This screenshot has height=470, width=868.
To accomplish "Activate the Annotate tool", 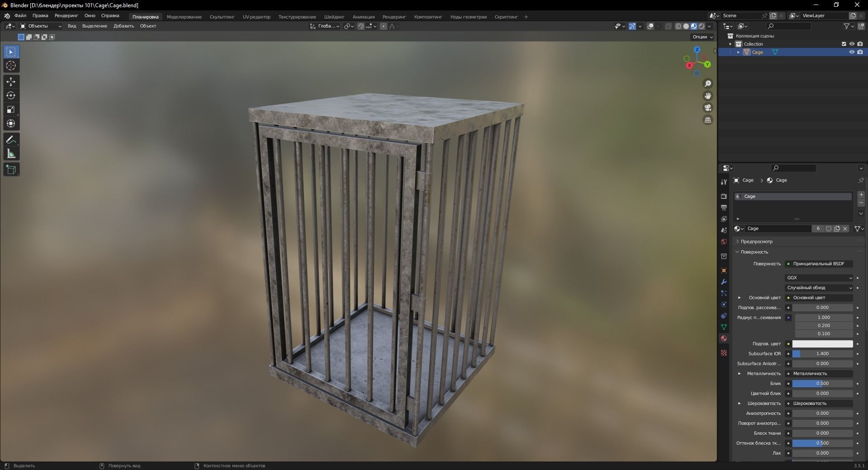I will (11, 140).
